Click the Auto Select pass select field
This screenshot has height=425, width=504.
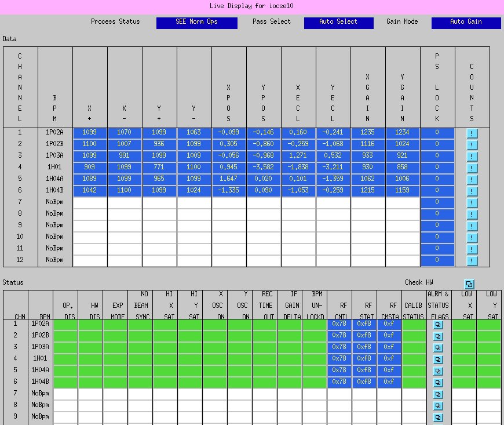tap(339, 23)
